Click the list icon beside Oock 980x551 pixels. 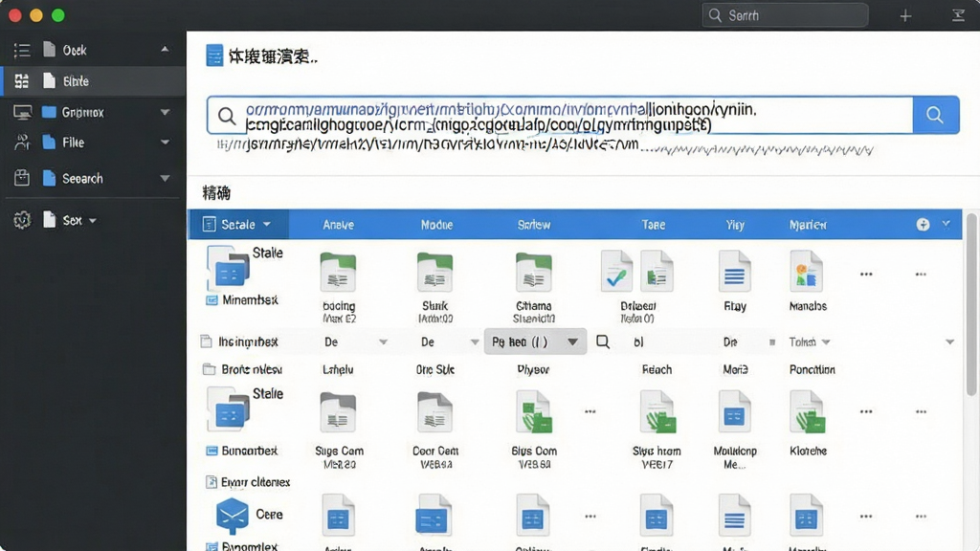pos(22,50)
